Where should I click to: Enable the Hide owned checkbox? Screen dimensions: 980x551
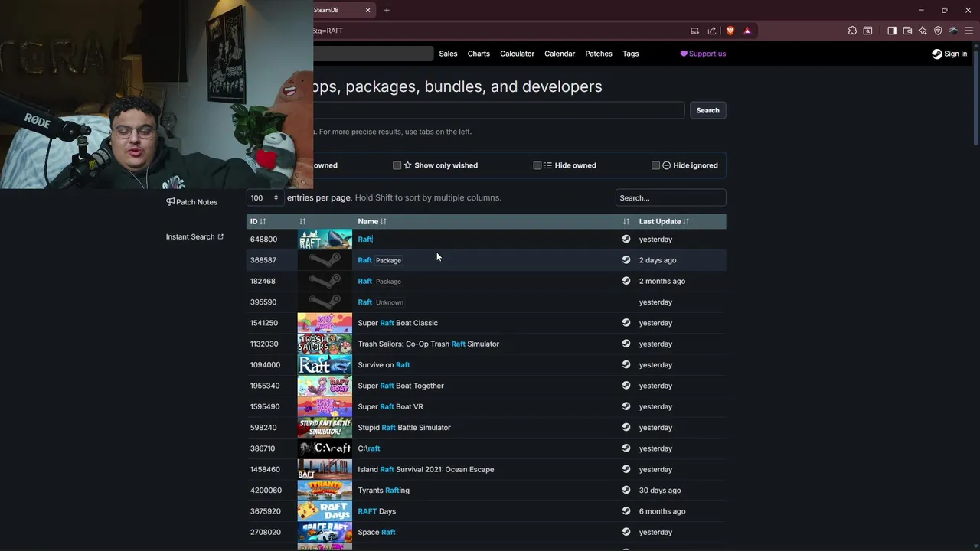[x=537, y=165]
